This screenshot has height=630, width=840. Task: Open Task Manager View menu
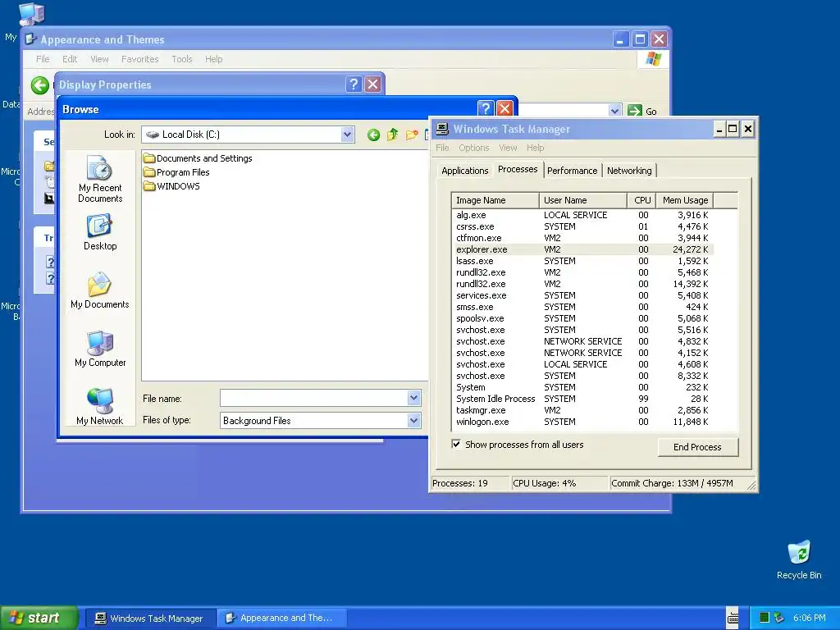pos(508,148)
